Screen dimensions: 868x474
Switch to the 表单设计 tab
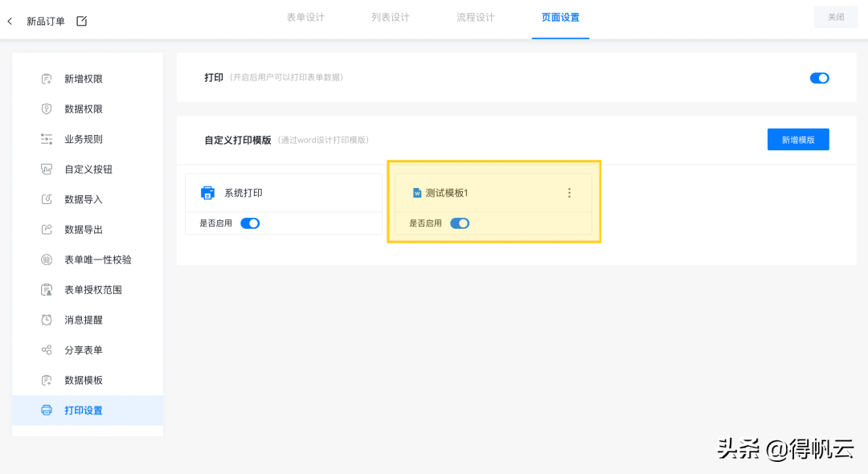[305, 18]
